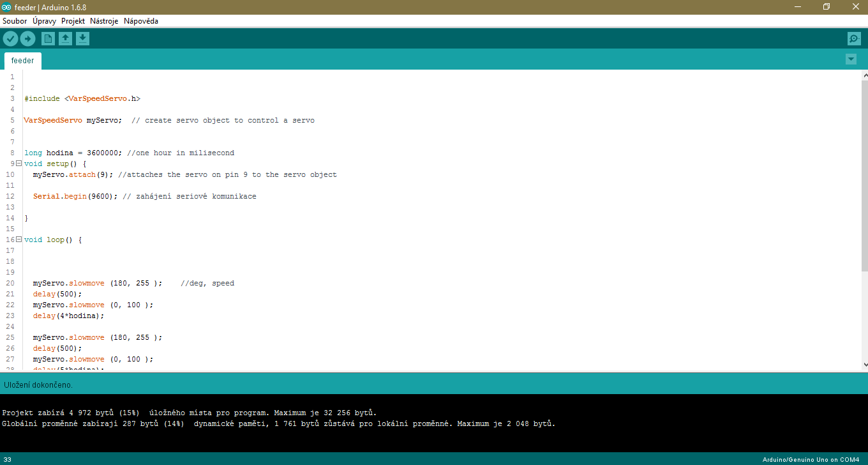The height and width of the screenshot is (465, 868).
Task: Click the scrollbar up arrow
Action: click(x=865, y=75)
